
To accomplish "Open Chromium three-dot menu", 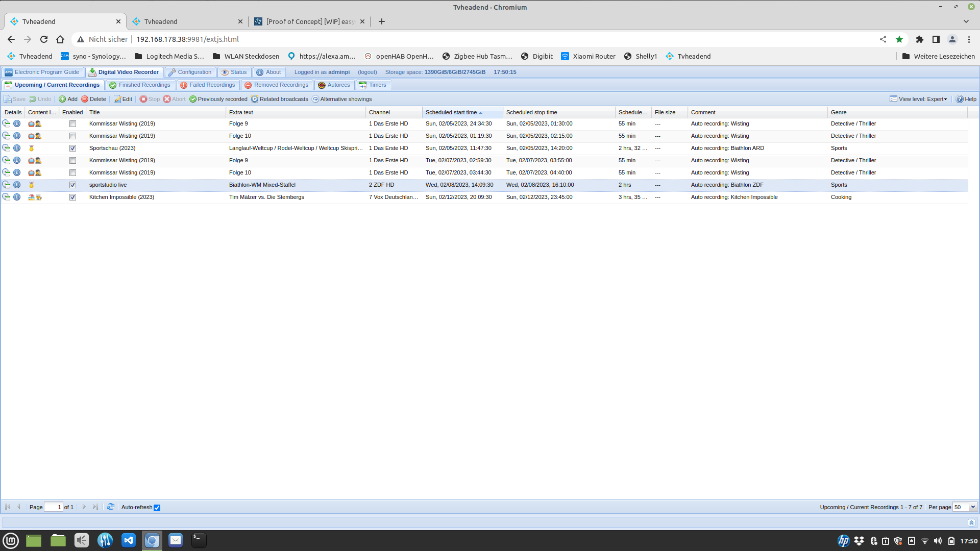I will click(x=969, y=39).
